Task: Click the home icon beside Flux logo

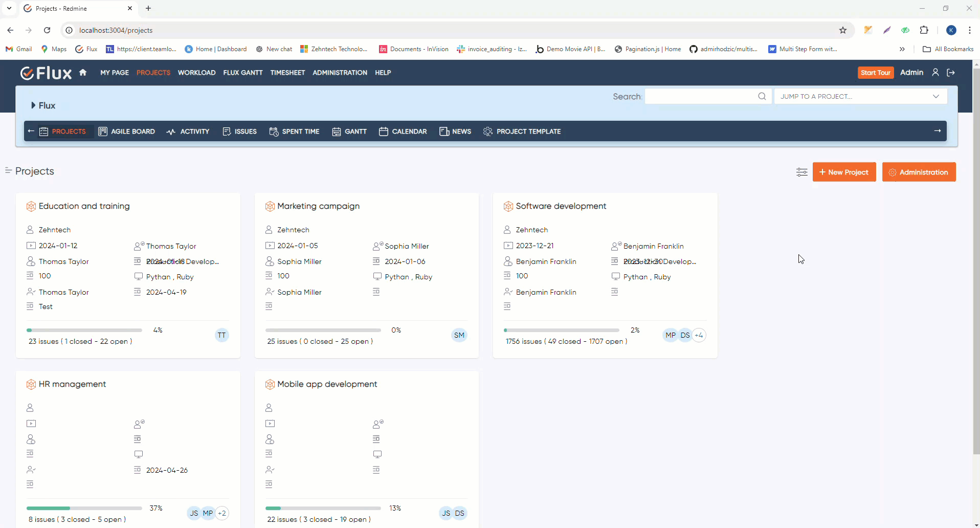Action: (83, 73)
